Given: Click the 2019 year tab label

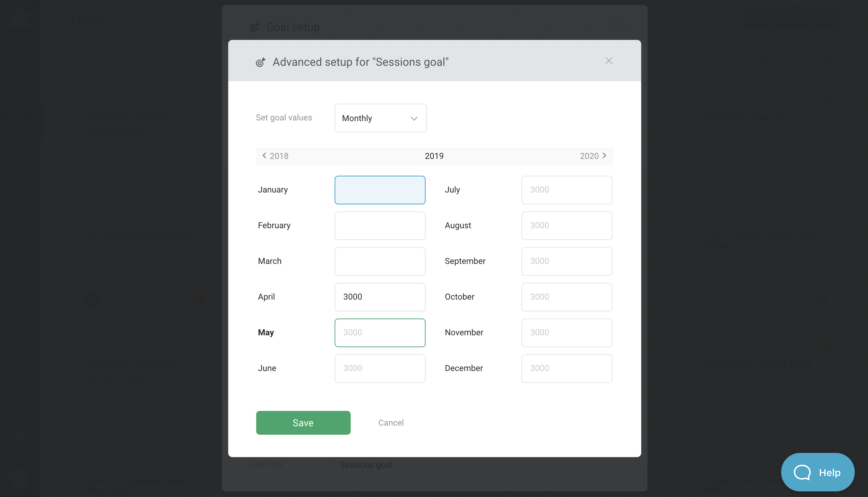Looking at the screenshot, I should point(434,156).
